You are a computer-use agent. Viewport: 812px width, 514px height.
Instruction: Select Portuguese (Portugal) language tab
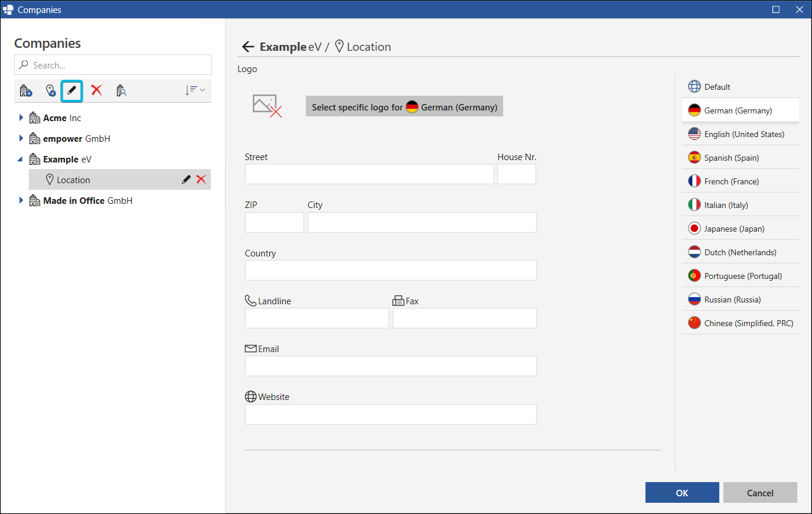tap(741, 275)
